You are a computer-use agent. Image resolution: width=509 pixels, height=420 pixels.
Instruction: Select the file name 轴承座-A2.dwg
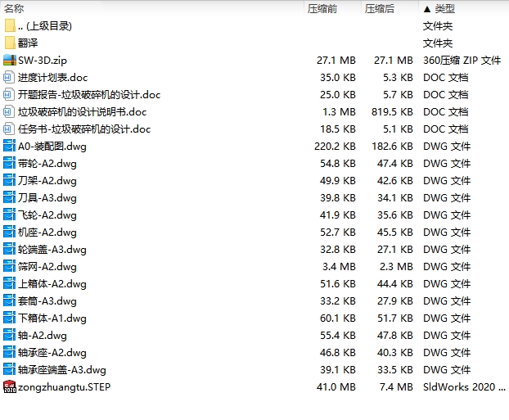click(x=52, y=353)
